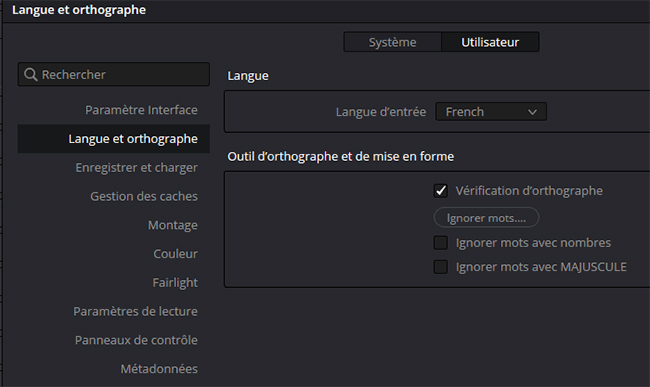The image size is (650, 387).
Task: Go to Gestion des caches
Action: coord(144,196)
